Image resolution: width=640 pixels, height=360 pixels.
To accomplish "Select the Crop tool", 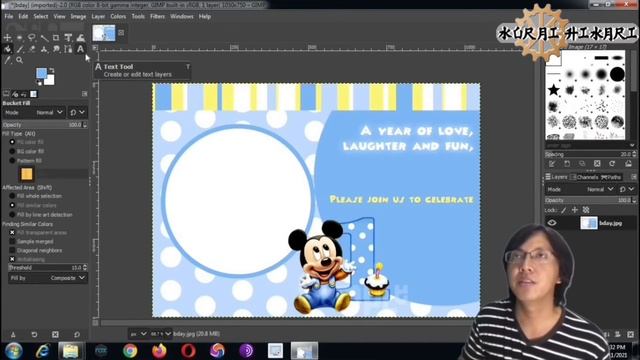I will [56, 38].
